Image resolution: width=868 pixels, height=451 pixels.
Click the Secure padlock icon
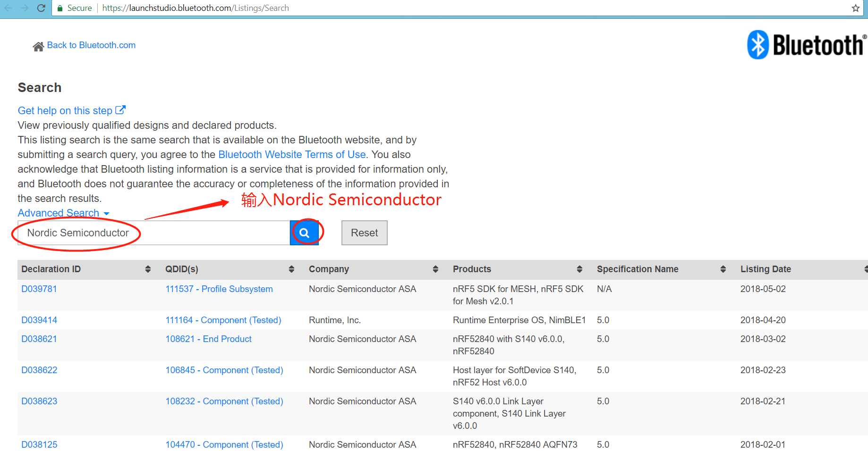pos(60,8)
